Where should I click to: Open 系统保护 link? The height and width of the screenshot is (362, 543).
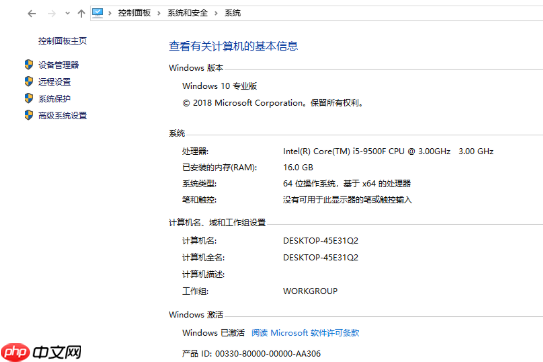[x=54, y=99]
